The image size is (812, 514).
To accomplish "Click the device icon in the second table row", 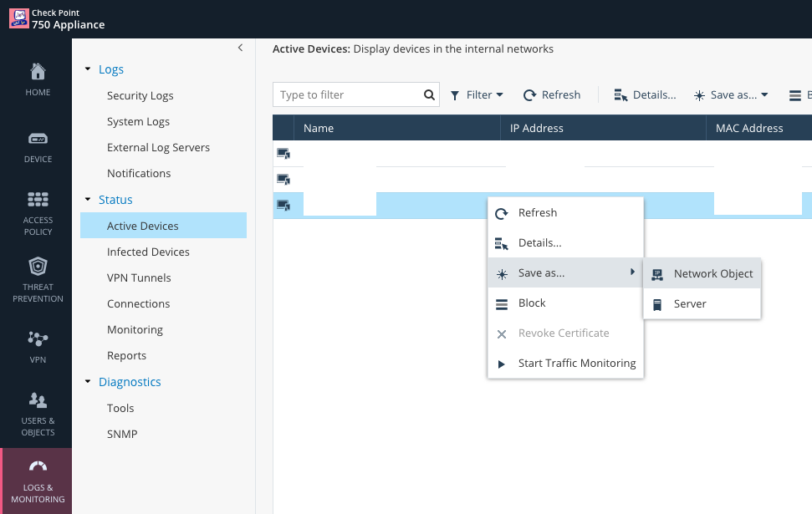I will coord(283,179).
